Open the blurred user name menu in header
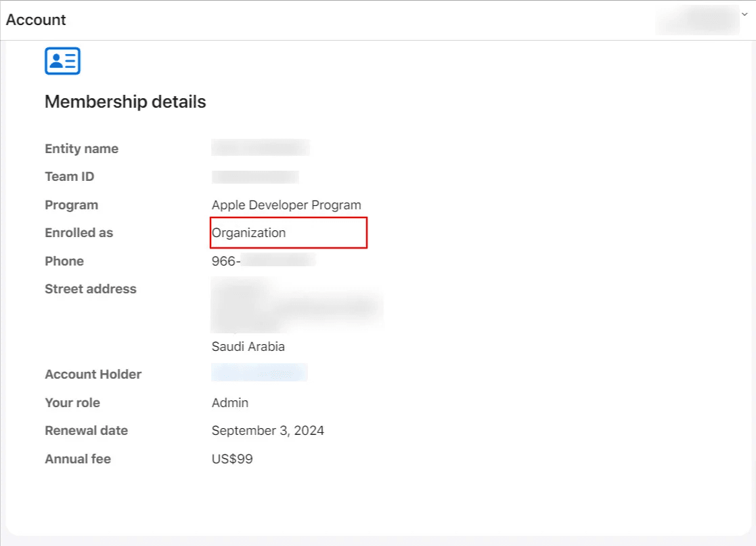 (697, 20)
